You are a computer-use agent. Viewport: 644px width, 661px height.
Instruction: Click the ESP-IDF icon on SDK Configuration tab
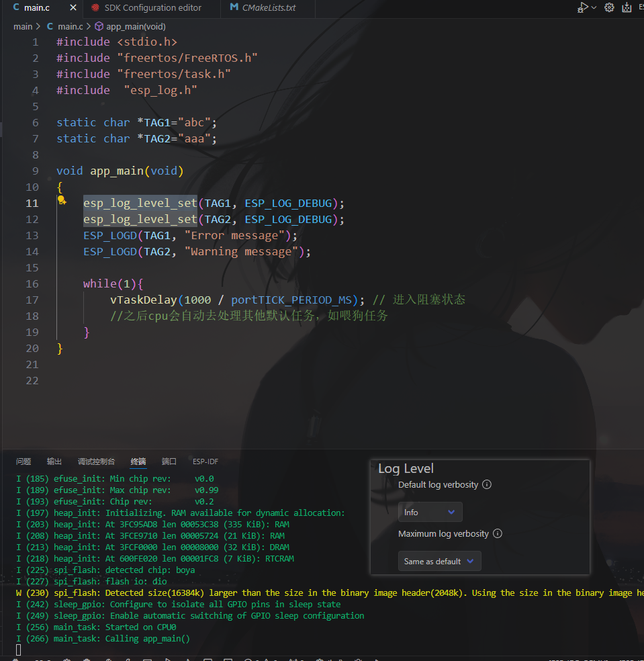[x=95, y=7]
